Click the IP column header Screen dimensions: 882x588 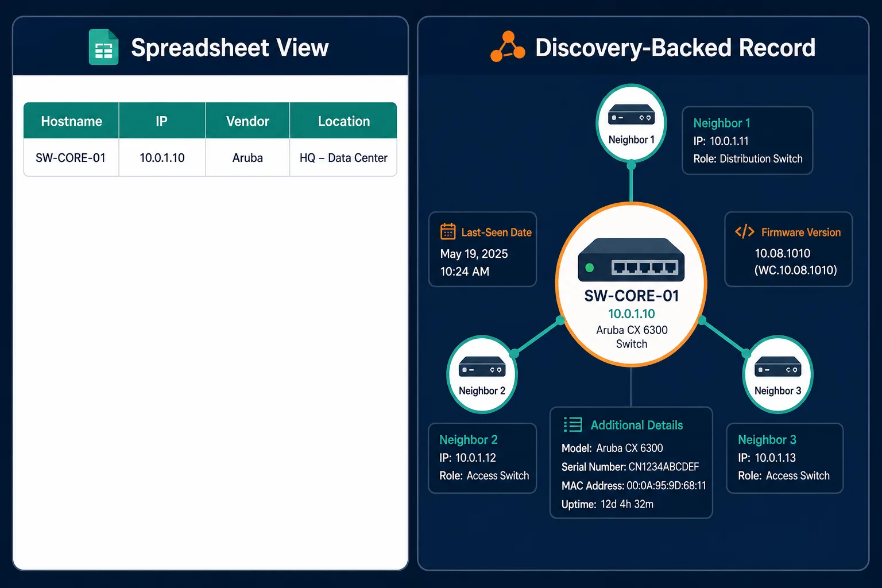[x=162, y=121]
